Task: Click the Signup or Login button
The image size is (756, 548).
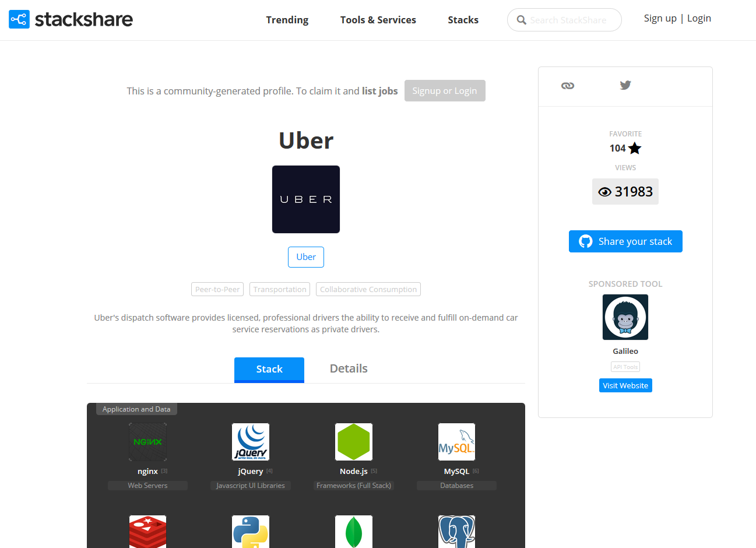Action: tap(445, 91)
